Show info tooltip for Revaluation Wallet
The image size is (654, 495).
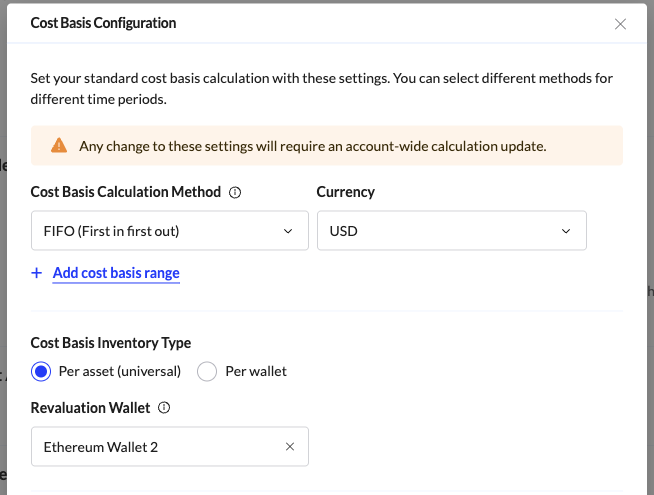tap(164, 408)
